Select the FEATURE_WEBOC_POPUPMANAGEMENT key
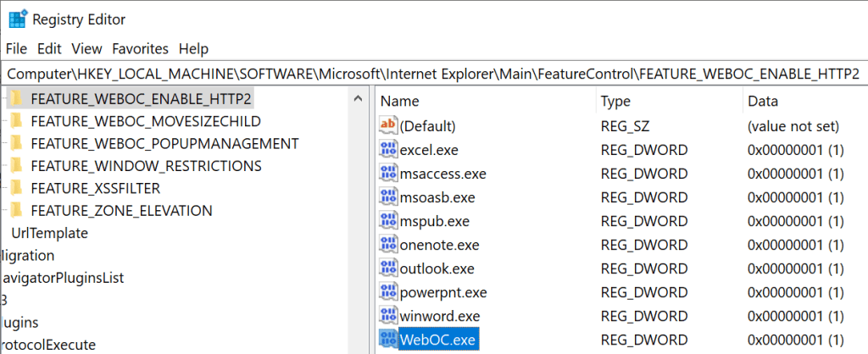The image size is (868, 354). click(164, 143)
